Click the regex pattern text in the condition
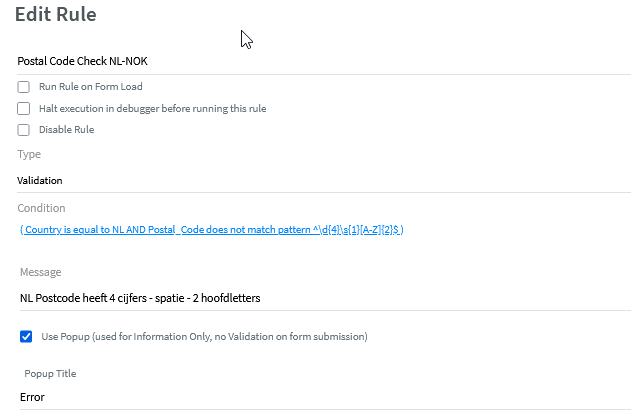 [356, 230]
